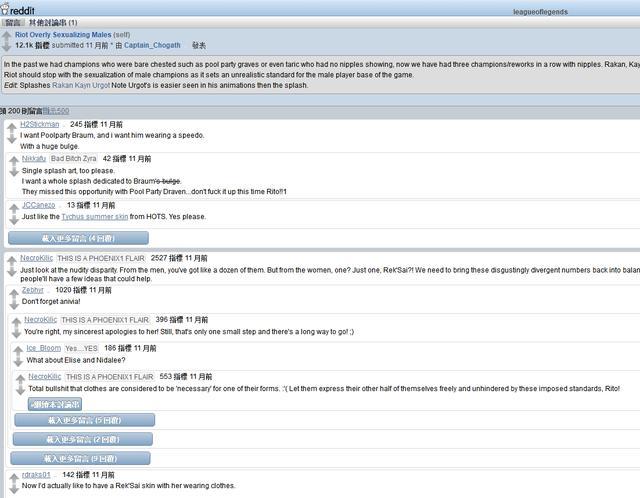Upvote the post Riot Overly Sexualizing Males
The image size is (640, 498).
click(7, 36)
